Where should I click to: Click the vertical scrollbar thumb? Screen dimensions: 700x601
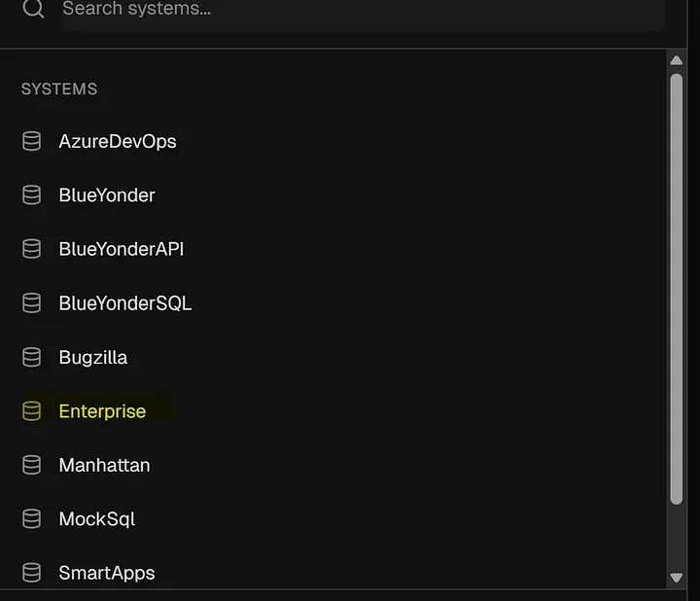pyautogui.click(x=677, y=287)
